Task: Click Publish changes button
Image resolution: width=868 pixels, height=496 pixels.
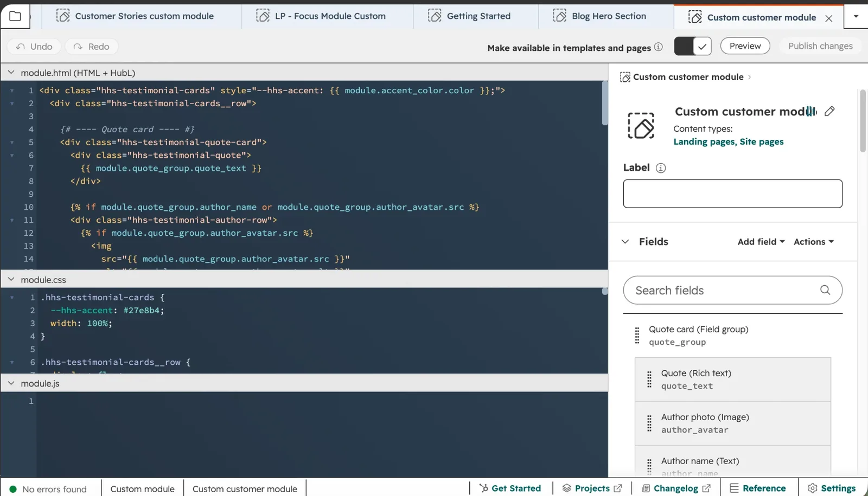Action: pos(820,46)
